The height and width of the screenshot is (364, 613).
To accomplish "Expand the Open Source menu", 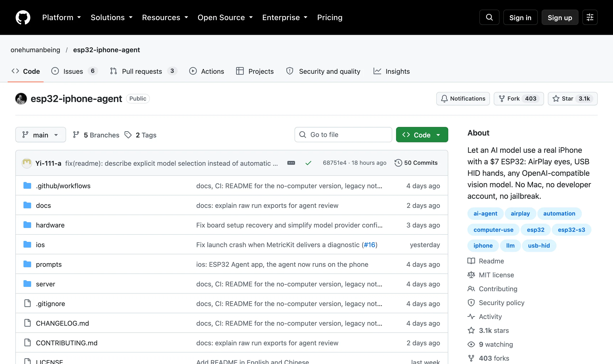I will coord(225,17).
